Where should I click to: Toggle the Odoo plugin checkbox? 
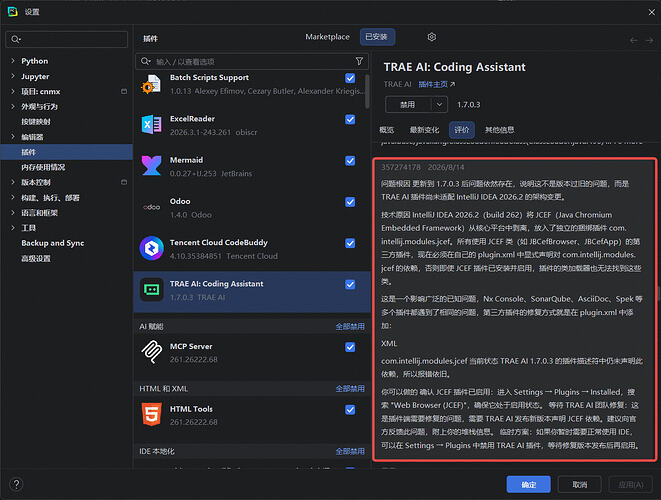(x=350, y=202)
